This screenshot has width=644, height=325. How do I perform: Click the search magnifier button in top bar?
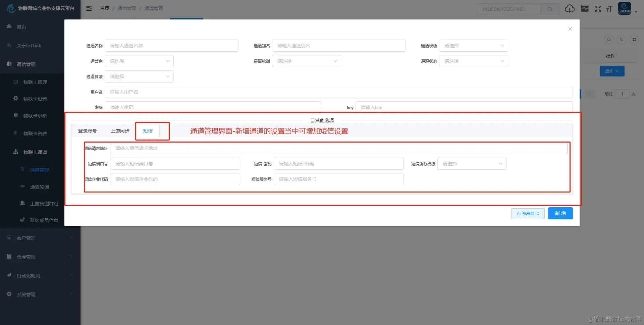pos(550,9)
